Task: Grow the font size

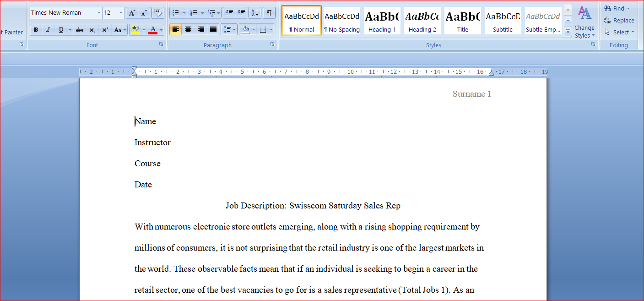Action: point(131,13)
